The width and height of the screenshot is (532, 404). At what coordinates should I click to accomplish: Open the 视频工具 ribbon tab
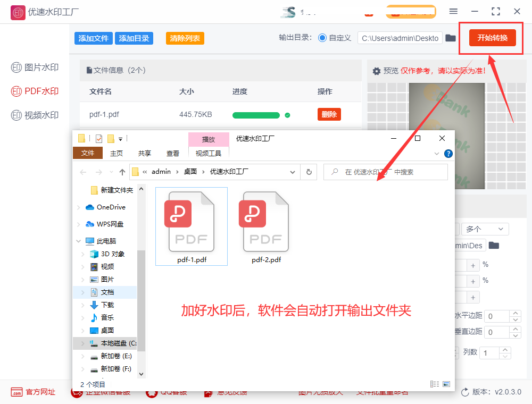(209, 154)
